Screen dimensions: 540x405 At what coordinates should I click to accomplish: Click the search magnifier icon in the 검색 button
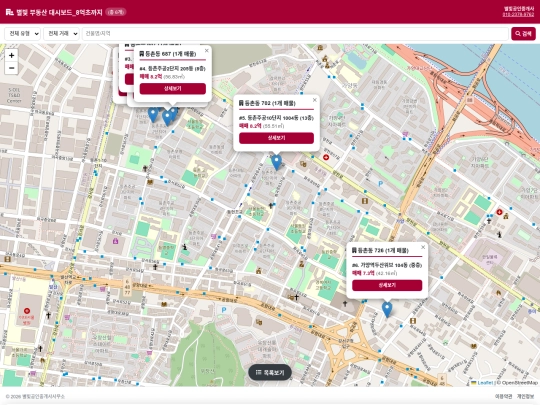pyautogui.click(x=518, y=34)
